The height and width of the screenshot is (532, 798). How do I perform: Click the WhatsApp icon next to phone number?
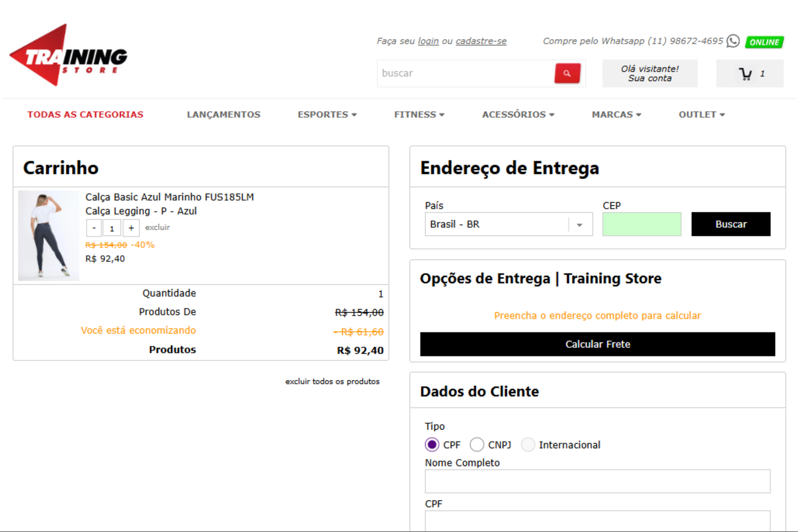click(732, 41)
